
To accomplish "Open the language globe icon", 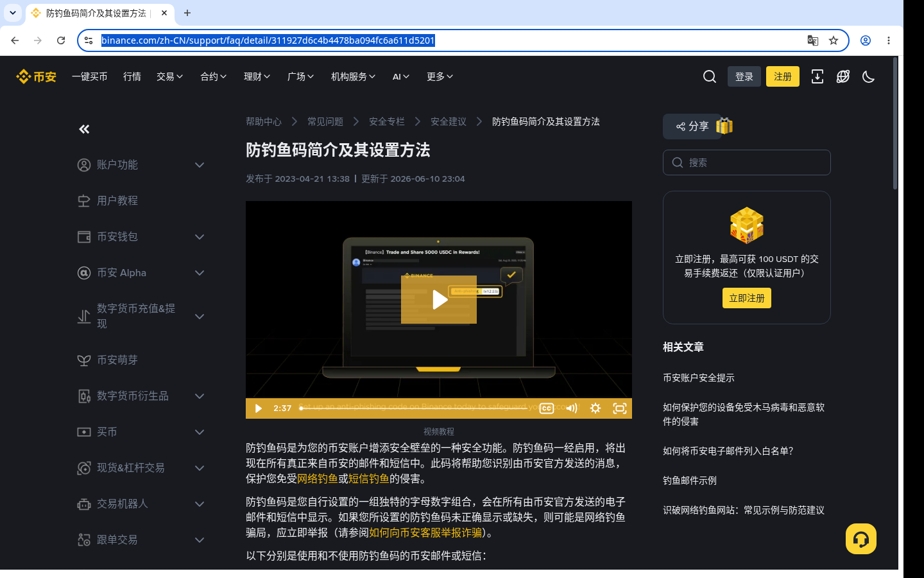I will click(x=843, y=76).
